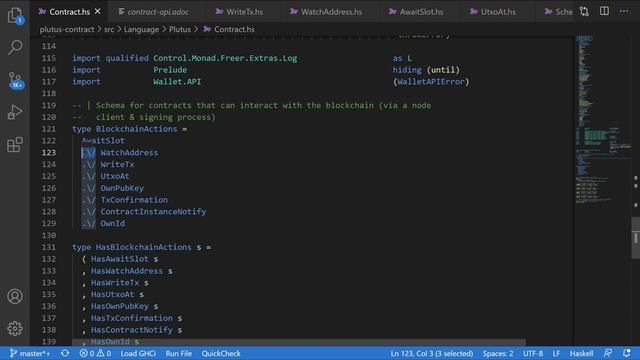Screen dimensions: 640x360
Task: Open notifications bell in status bar
Action: pos(627,353)
